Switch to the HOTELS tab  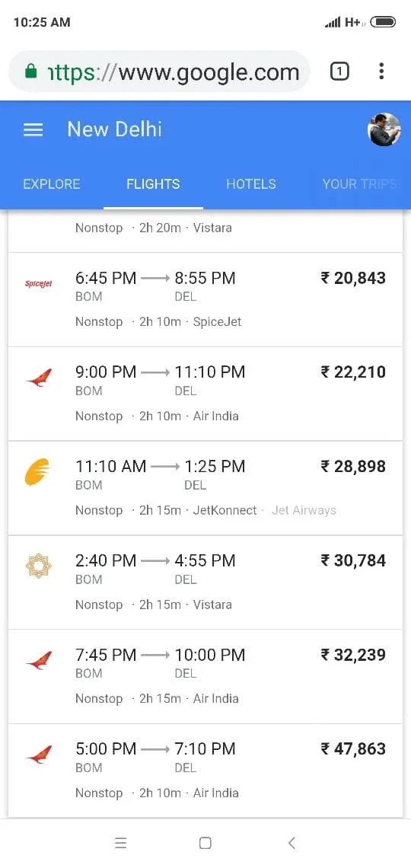point(251,183)
